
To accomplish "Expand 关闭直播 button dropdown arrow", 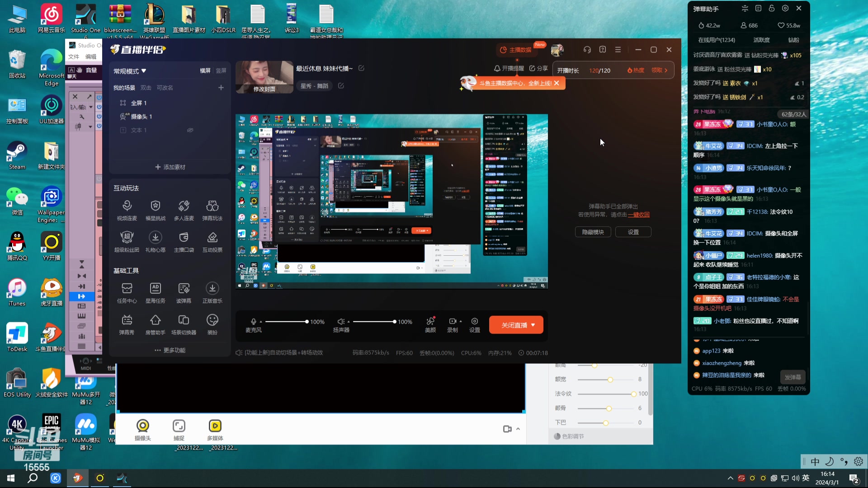I will [x=533, y=325].
